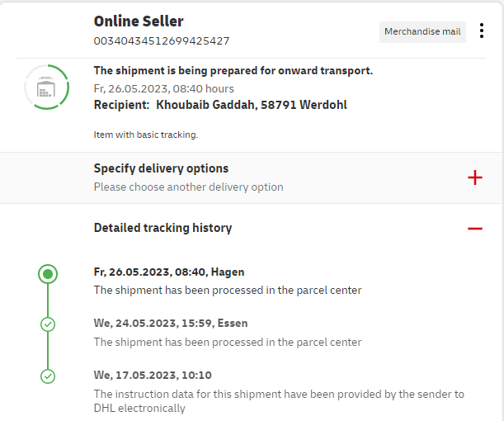The image size is (504, 421).
Task: Click the tracking number 00340434512699425427
Action: click(162, 40)
